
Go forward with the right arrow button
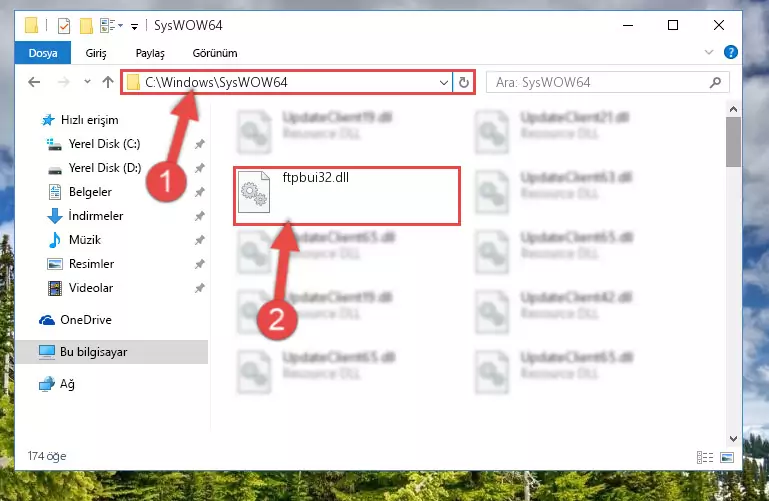(x=63, y=82)
